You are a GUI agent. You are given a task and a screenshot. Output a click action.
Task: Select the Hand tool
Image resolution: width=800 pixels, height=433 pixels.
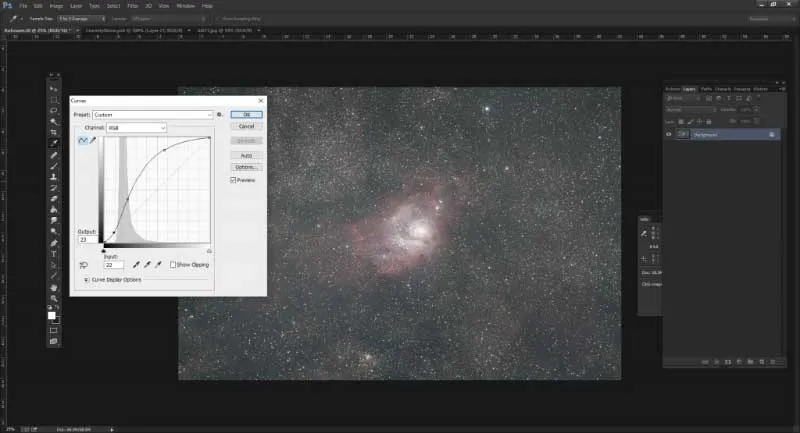(x=54, y=287)
